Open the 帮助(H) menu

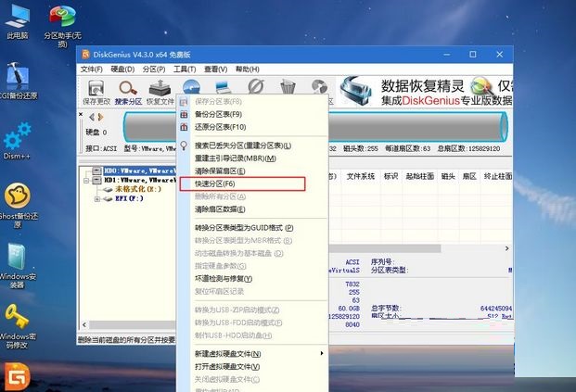click(x=248, y=69)
